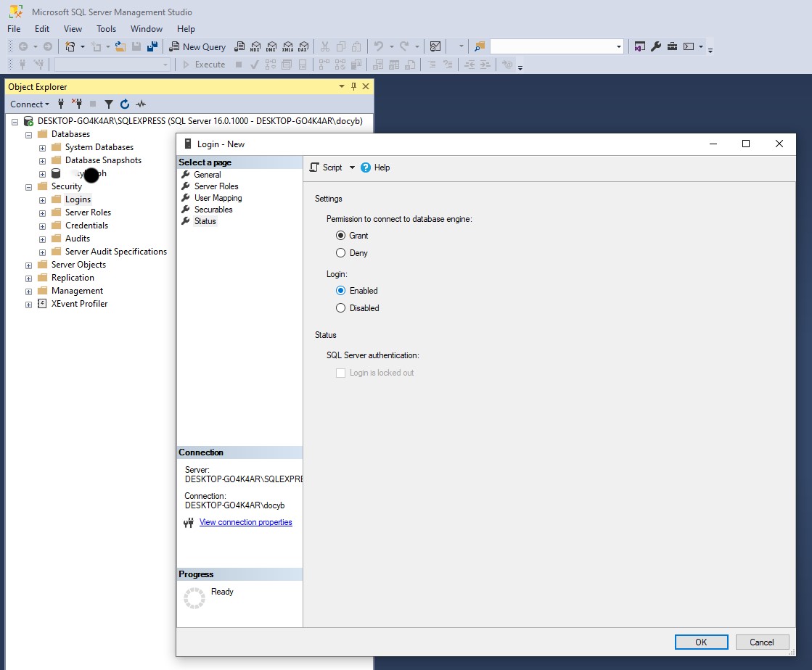Open the Window menu
The width and height of the screenshot is (812, 670).
[x=147, y=28]
